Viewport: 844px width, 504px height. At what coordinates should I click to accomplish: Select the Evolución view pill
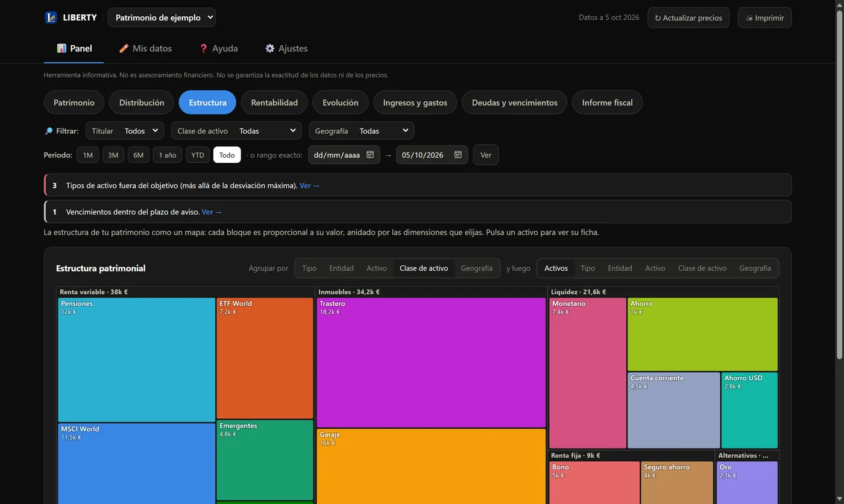[341, 102]
